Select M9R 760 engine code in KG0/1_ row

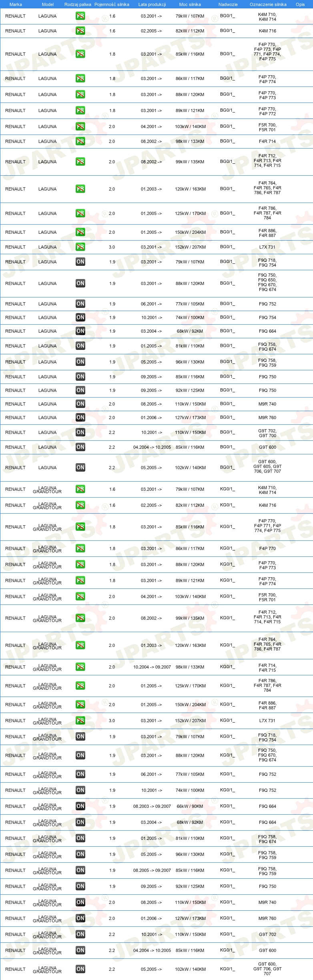pos(267,918)
